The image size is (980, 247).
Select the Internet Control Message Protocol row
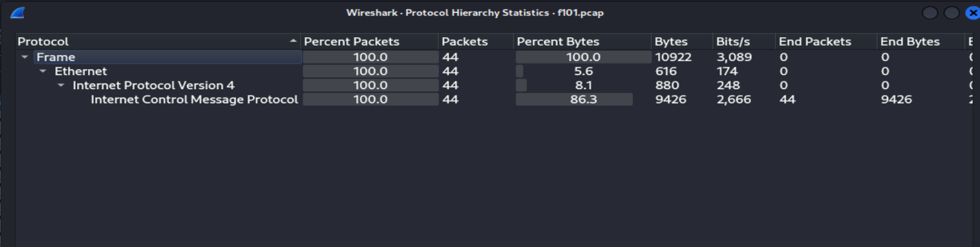point(494,99)
